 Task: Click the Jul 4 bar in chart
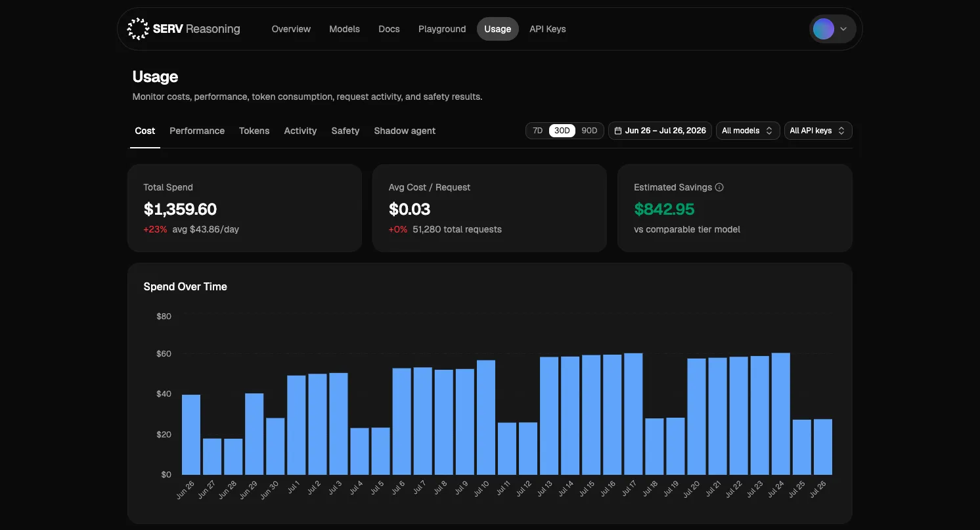pyautogui.click(x=359, y=451)
